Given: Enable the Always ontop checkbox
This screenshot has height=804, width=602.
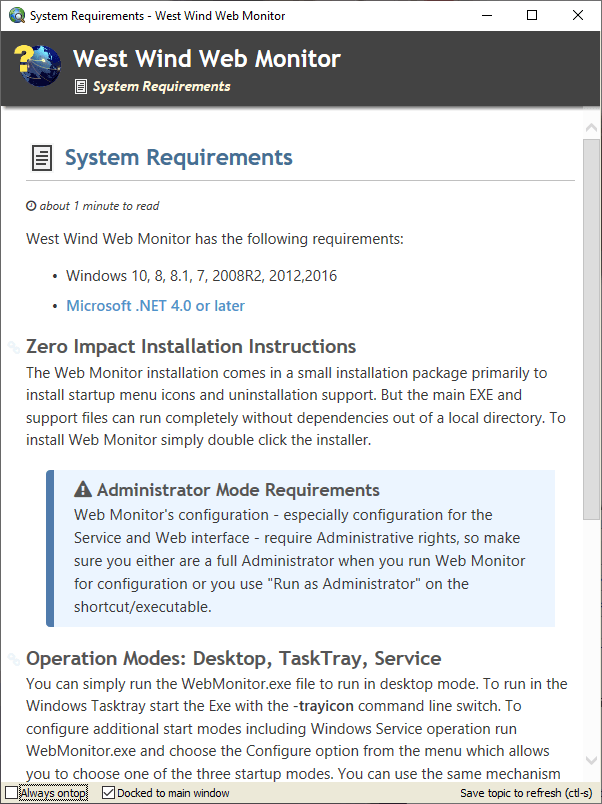Looking at the screenshot, I should click(11, 793).
